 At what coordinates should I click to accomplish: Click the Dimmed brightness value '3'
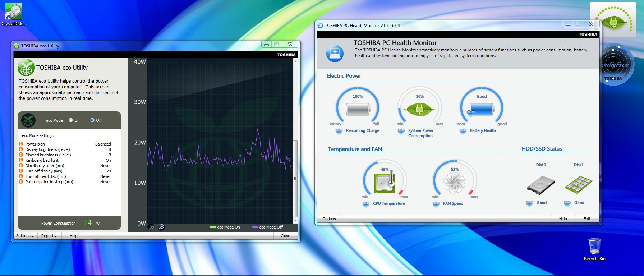click(110, 155)
